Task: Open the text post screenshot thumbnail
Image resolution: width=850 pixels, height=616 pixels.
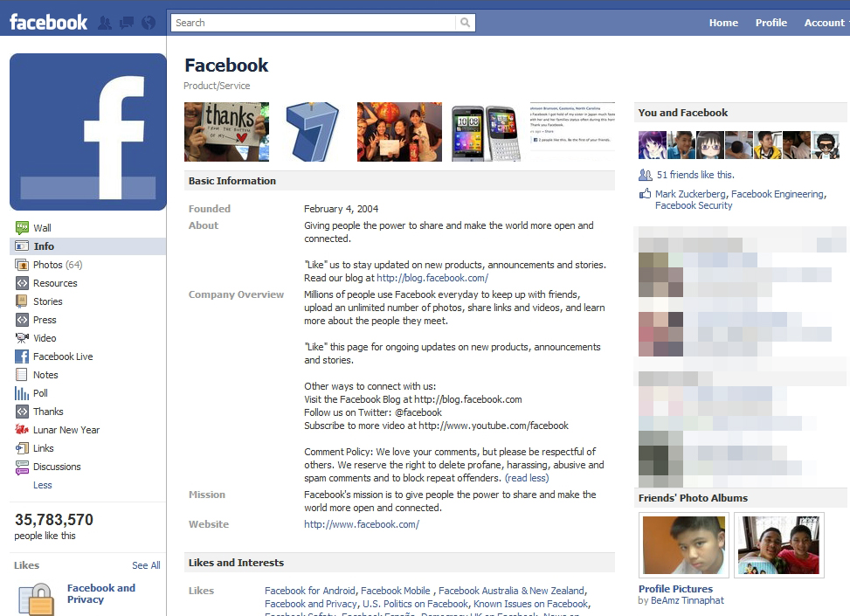Action: 572,132
